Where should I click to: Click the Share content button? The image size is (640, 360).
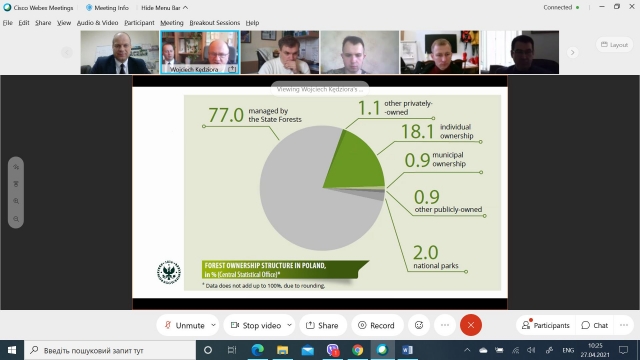pyautogui.click(x=322, y=325)
